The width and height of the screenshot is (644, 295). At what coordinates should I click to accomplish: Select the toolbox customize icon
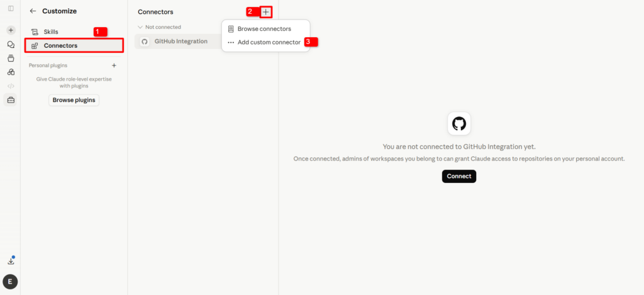coord(11,100)
